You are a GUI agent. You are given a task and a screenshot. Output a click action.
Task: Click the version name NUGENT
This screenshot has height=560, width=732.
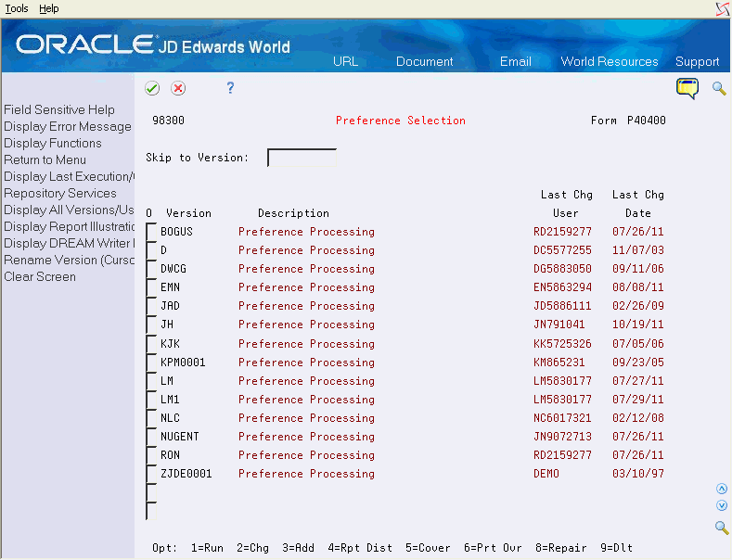click(x=180, y=437)
